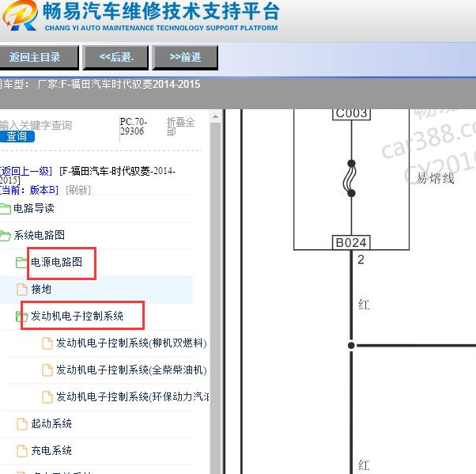
Task: Collapse the 发动机电子控制系统 folder icon
Action: pos(21,317)
